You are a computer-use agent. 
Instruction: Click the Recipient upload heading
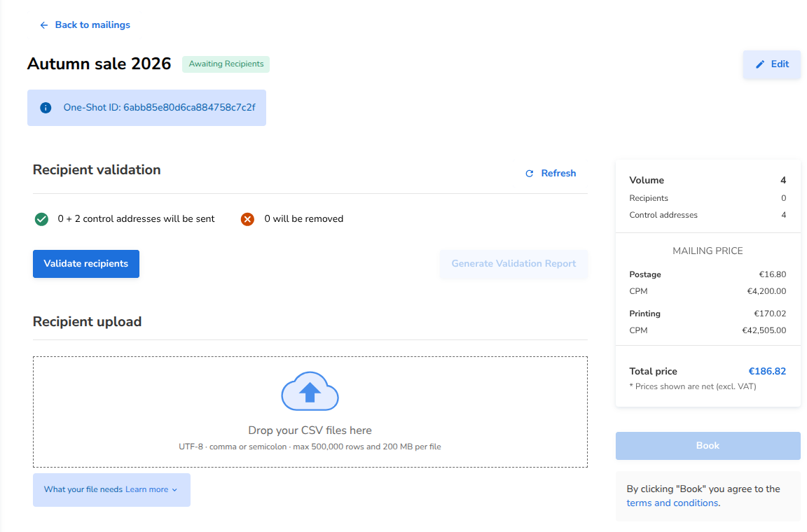87,321
